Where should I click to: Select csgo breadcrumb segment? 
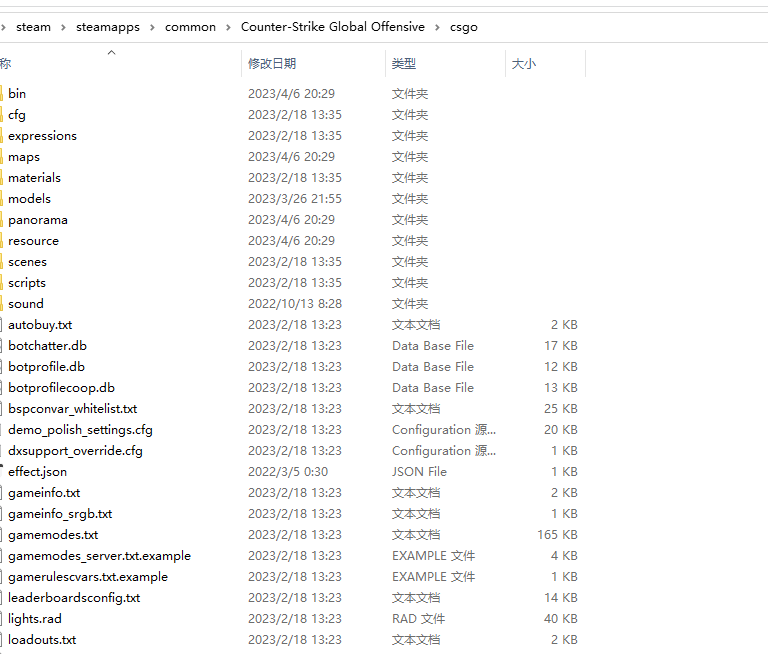click(x=463, y=27)
